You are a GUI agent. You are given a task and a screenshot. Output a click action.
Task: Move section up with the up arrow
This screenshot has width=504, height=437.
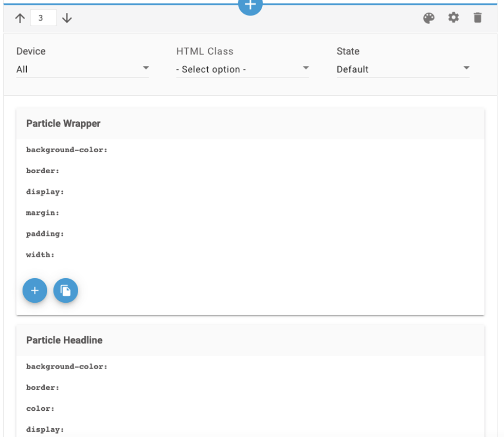pyautogui.click(x=20, y=19)
